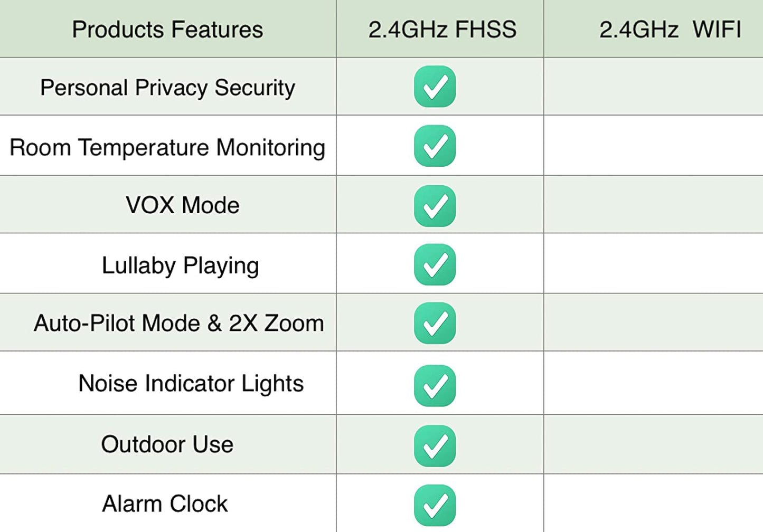
Task: Click the Alarm Clock checkmark icon
Action: [x=435, y=505]
